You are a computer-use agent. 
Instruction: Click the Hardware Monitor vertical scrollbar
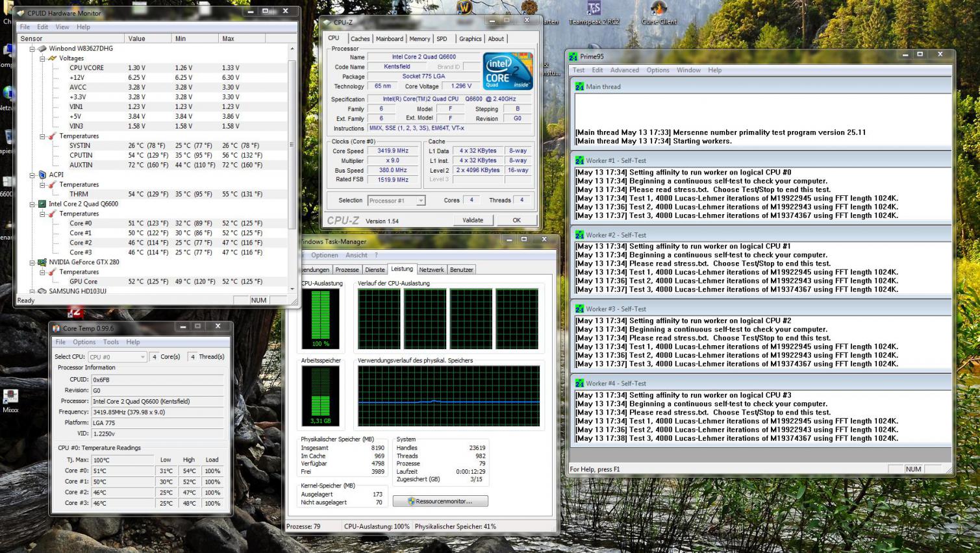tap(292, 169)
